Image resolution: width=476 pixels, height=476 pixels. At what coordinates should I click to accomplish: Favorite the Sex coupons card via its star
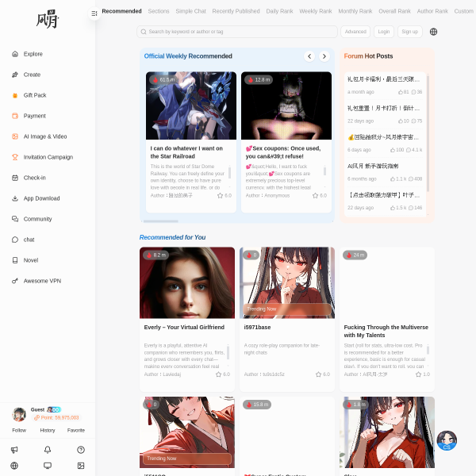click(x=316, y=196)
